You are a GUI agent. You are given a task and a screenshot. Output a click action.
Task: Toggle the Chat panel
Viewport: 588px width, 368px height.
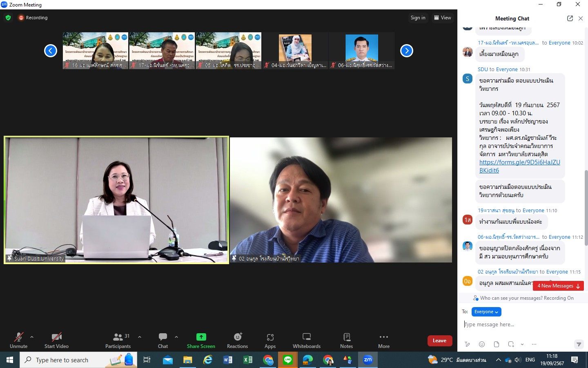coord(163,340)
